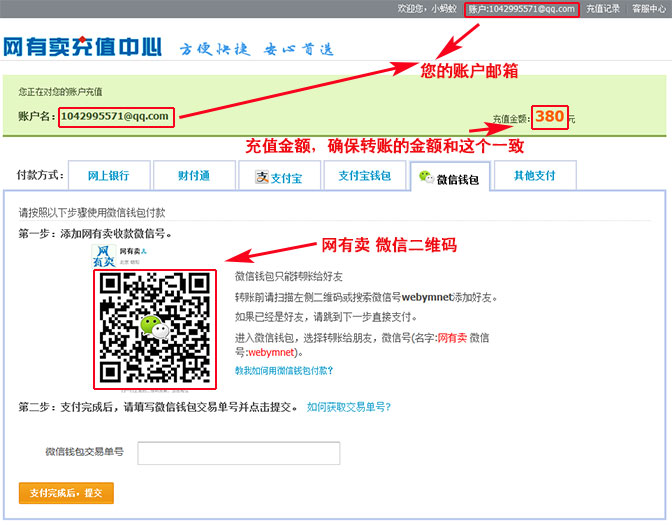Click the recharge amount 380 value
The height and width of the screenshot is (525, 672).
(549, 116)
